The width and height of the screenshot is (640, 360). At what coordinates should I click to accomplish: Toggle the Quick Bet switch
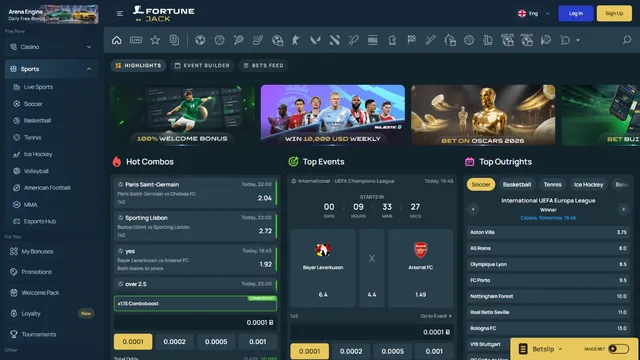pos(618,349)
